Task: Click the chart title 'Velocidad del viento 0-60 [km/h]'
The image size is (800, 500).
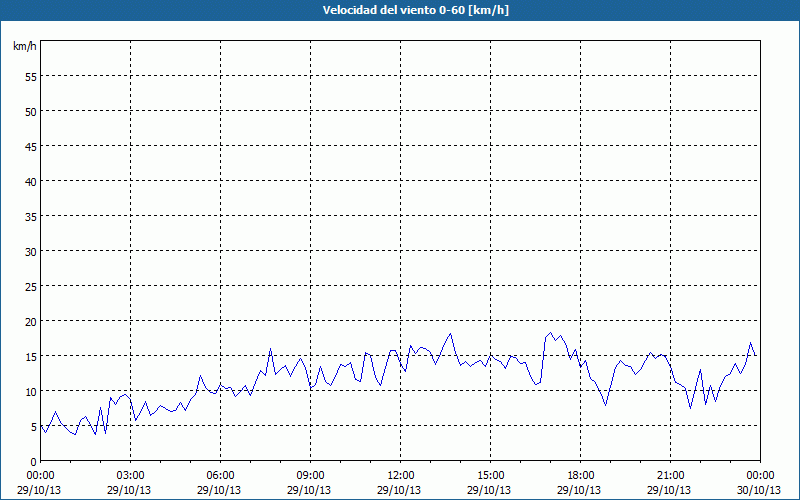Action: coord(416,10)
